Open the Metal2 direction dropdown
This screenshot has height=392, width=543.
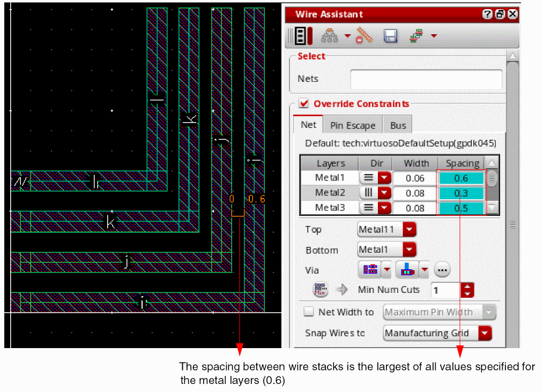pyautogui.click(x=384, y=193)
